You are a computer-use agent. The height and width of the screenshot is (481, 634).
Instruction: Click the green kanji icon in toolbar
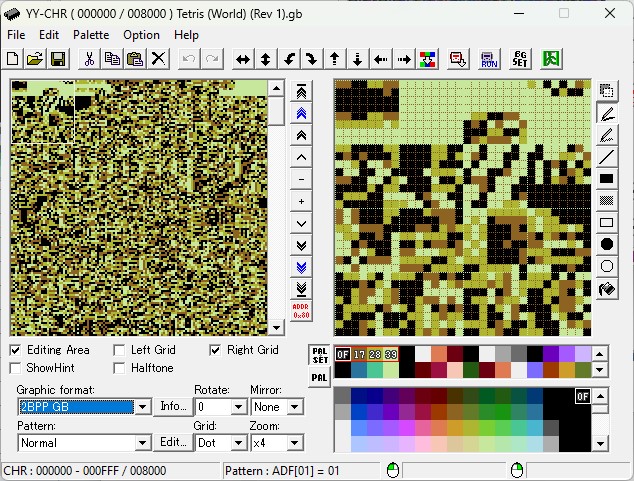tap(551, 59)
